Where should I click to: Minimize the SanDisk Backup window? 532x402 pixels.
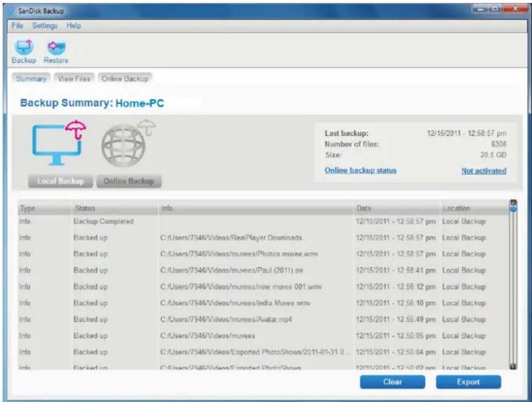point(480,9)
